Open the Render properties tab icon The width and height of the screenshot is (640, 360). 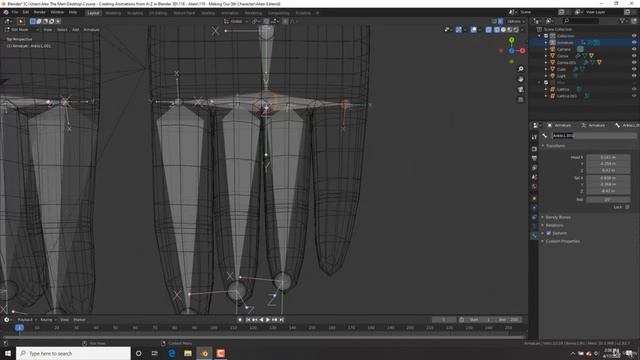pyautogui.click(x=534, y=149)
